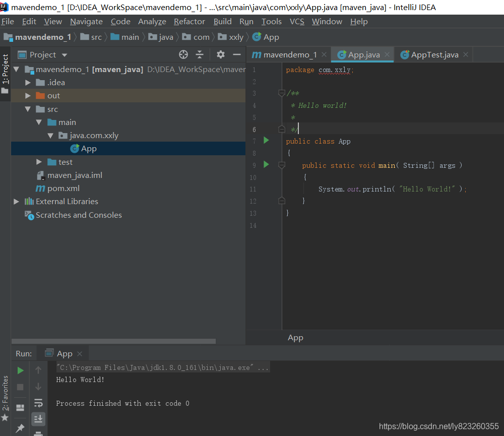Screen dimensions: 504x436
Task: Close the App tab in the Run panel
Action: pyautogui.click(x=80, y=354)
